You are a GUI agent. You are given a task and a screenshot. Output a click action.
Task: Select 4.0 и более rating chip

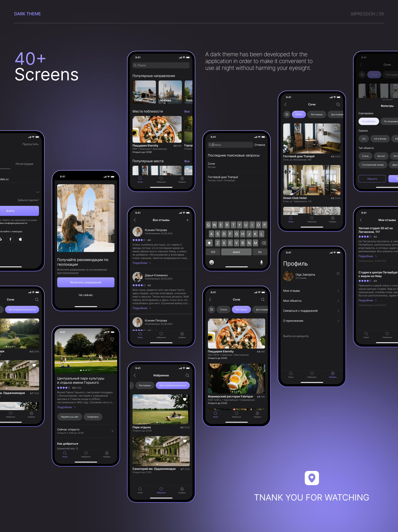pos(380,139)
